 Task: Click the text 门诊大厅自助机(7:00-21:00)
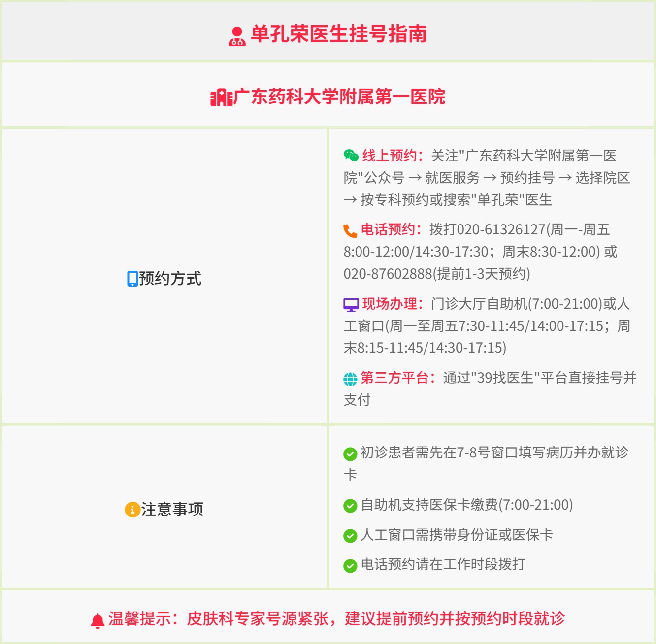click(x=517, y=304)
